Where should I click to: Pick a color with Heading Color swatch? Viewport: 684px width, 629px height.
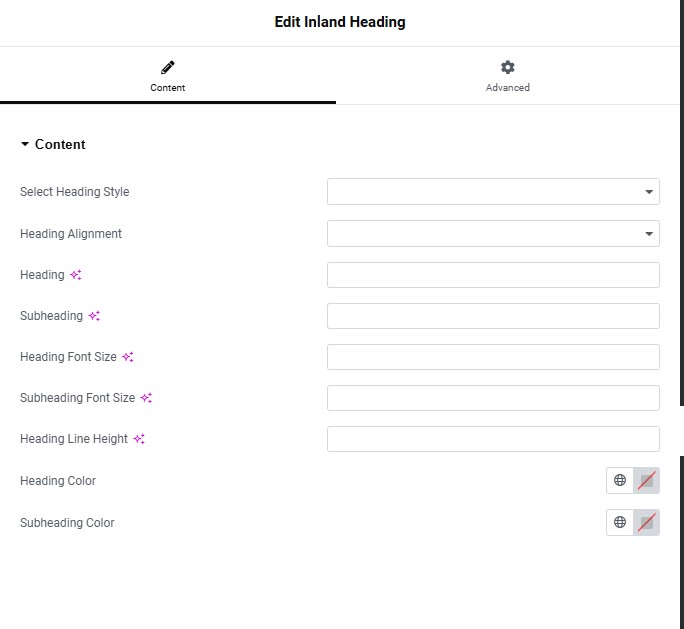tap(646, 481)
